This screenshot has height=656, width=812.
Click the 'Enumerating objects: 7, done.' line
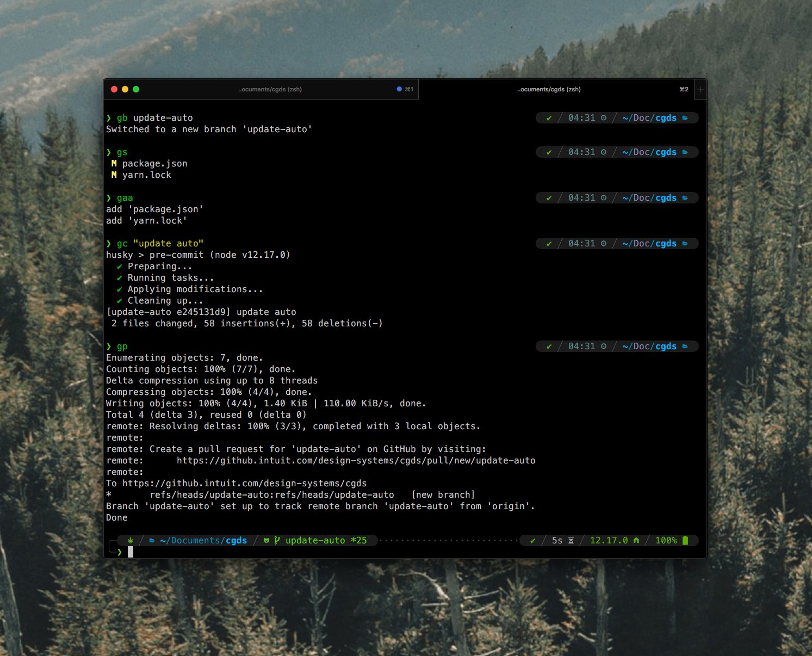coord(185,357)
